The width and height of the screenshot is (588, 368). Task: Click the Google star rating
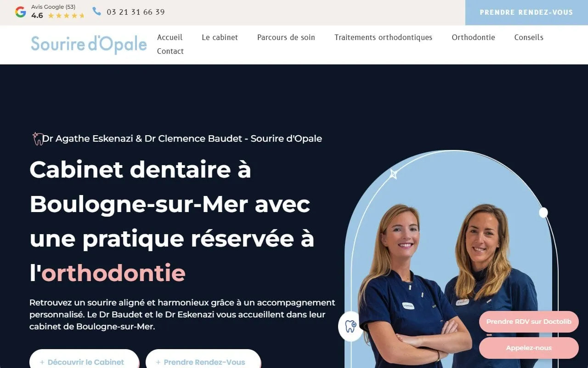(x=66, y=16)
